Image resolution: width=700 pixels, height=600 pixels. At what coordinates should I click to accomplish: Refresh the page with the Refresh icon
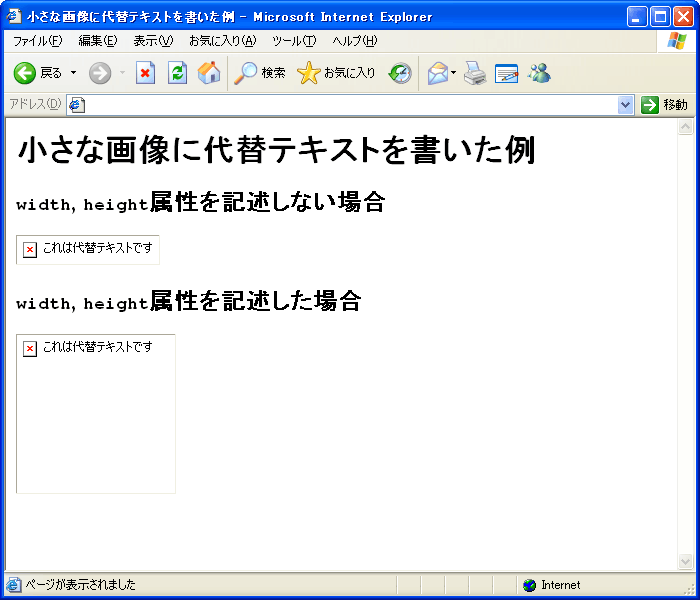pos(177,73)
